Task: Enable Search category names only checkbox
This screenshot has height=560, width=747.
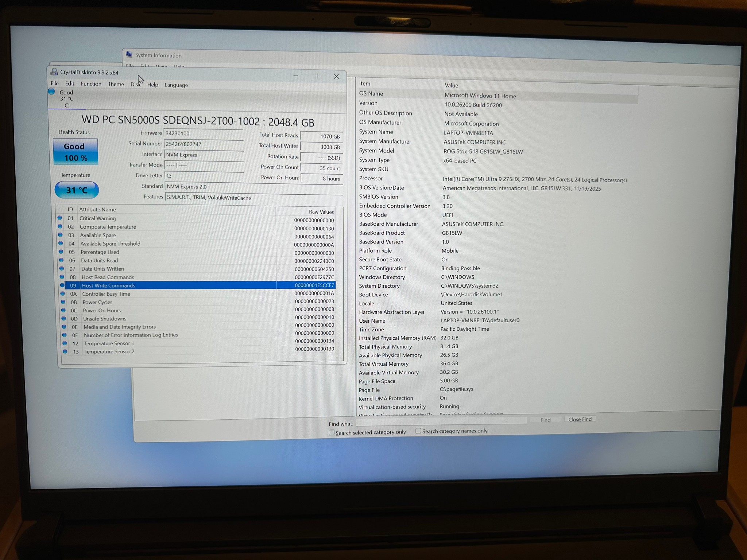Action: [418, 431]
